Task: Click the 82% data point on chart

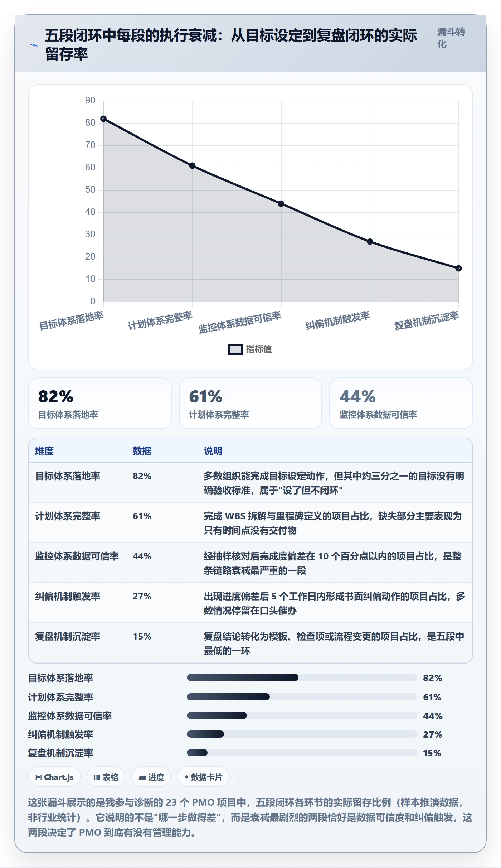Action: [x=103, y=119]
